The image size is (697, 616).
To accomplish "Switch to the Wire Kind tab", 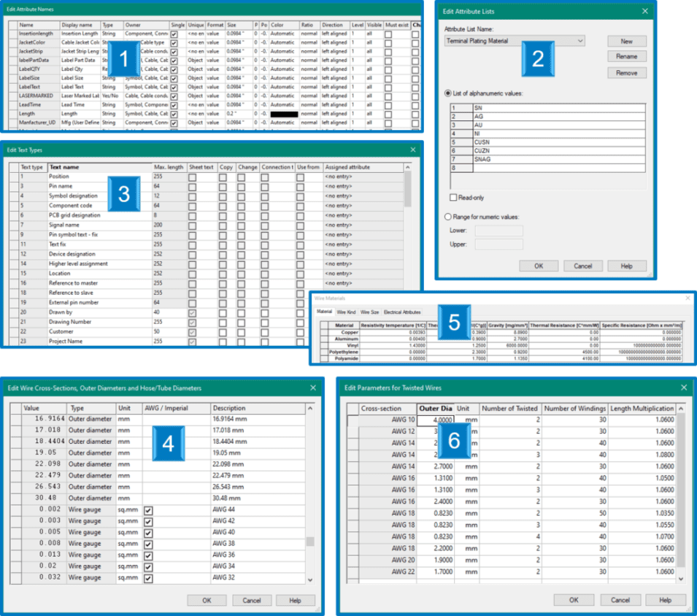I will click(347, 311).
